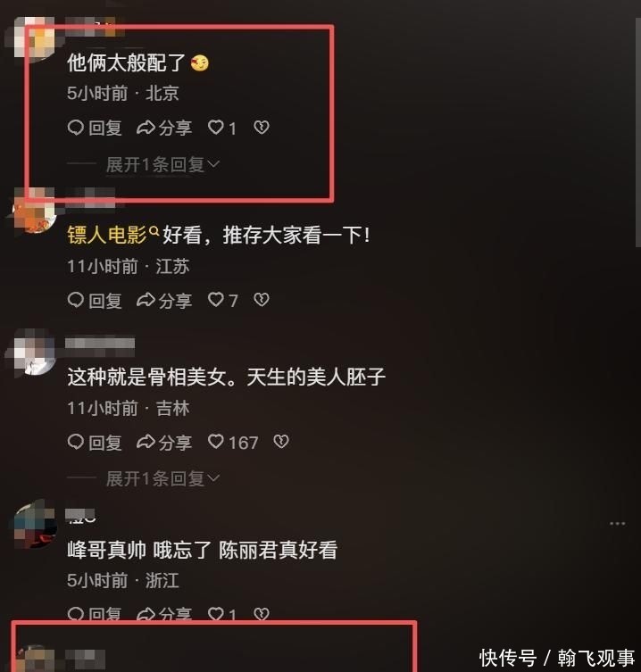Open more options on the 峰哥真帅 comment

pyautogui.click(x=617, y=524)
